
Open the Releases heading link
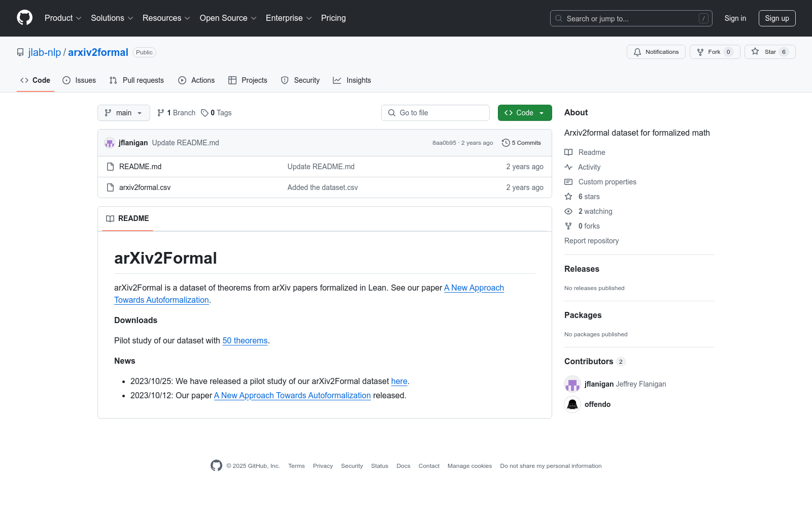tap(582, 269)
